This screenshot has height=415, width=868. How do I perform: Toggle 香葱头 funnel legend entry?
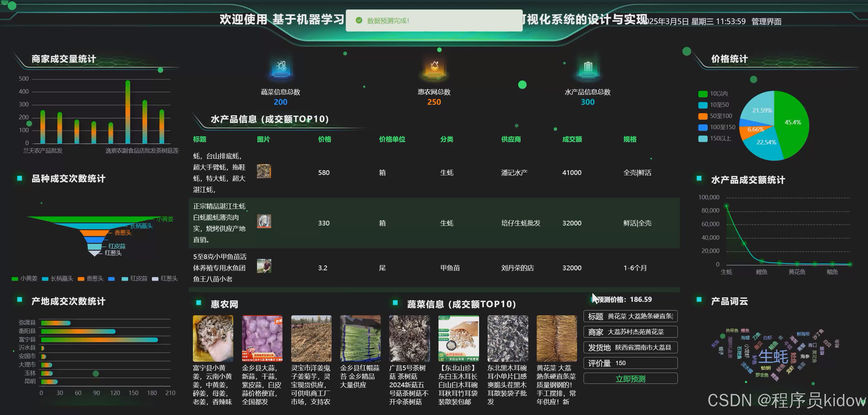[x=91, y=279]
